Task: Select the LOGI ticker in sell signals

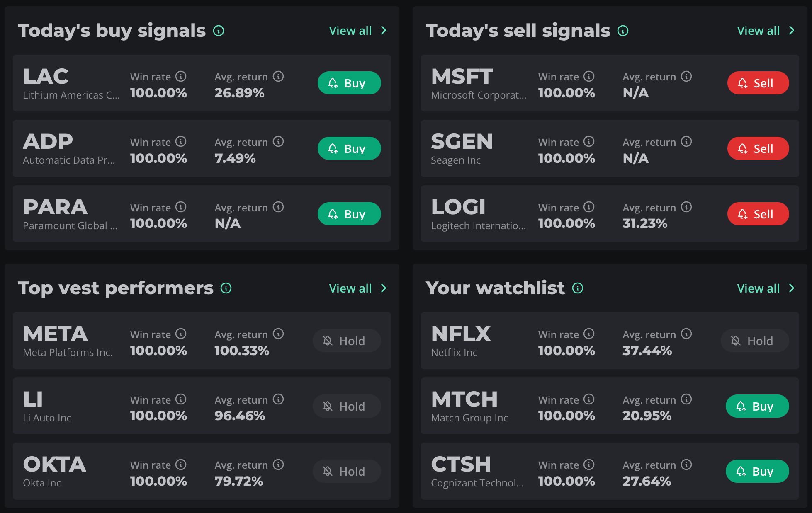Action: point(458,207)
